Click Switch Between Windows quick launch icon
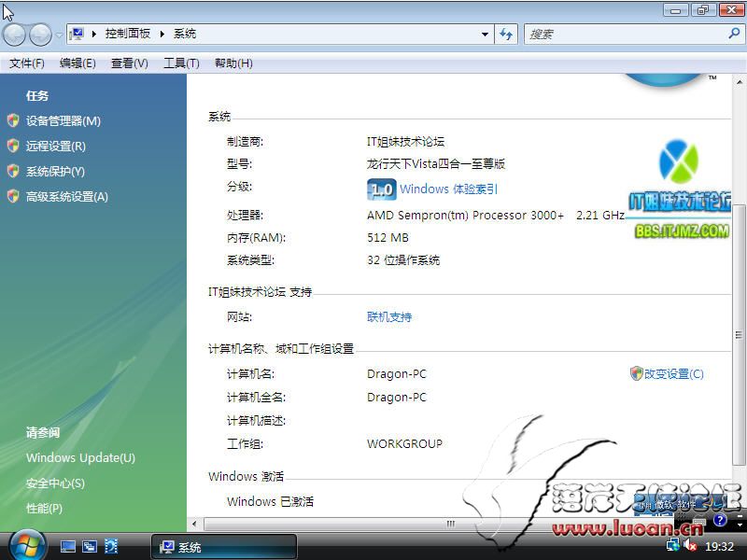 pos(89,546)
